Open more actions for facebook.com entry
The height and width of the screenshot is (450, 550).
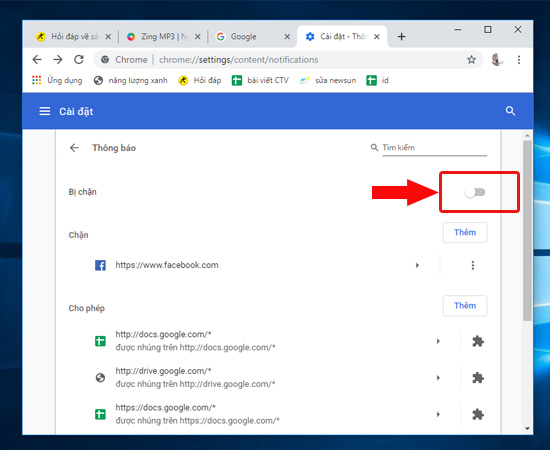tap(473, 265)
